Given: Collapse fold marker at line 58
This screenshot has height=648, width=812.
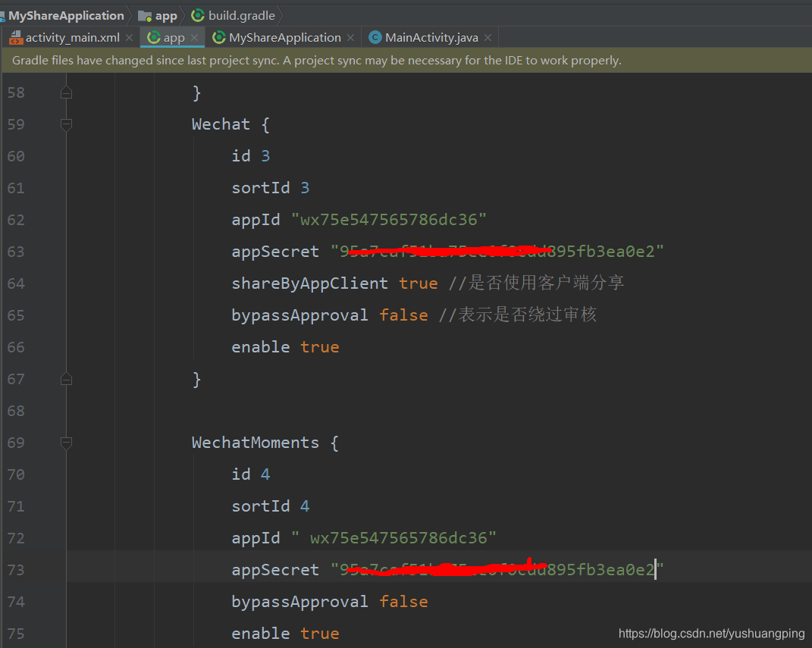Looking at the screenshot, I should [66, 93].
